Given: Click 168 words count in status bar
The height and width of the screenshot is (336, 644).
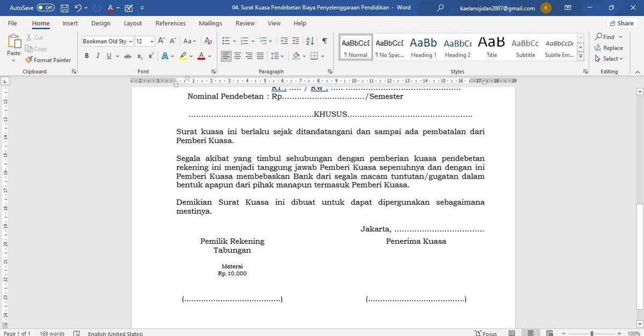Looking at the screenshot, I should click(x=52, y=333).
